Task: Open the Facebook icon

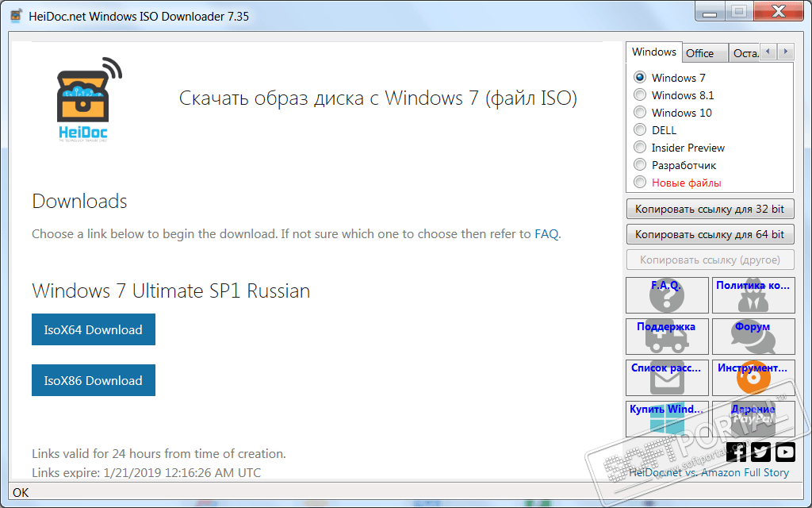Action: click(736, 452)
